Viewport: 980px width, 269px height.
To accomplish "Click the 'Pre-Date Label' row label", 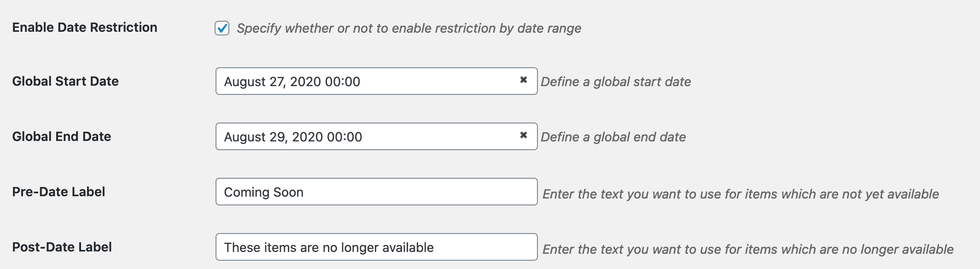I will (58, 192).
